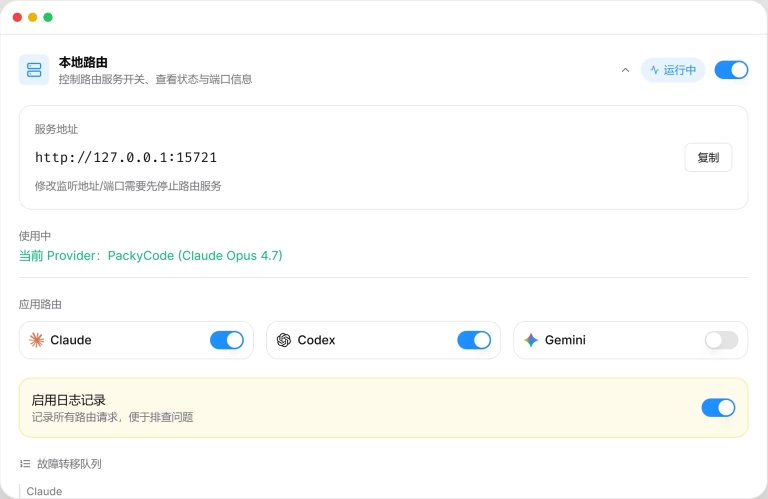Collapse the 本地路由 section with the chevron

tap(625, 70)
